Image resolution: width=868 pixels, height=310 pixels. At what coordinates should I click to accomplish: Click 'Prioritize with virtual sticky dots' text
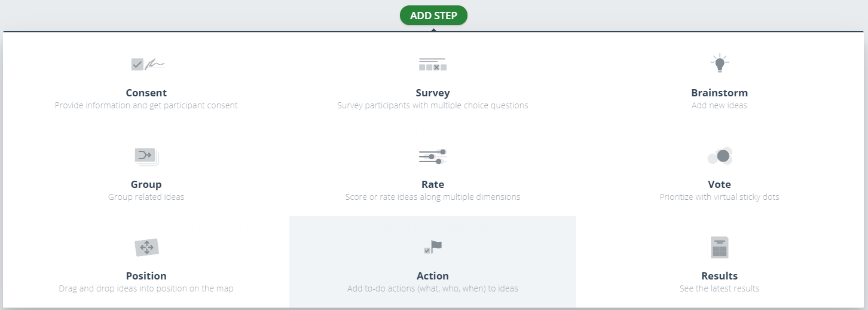coord(719,197)
